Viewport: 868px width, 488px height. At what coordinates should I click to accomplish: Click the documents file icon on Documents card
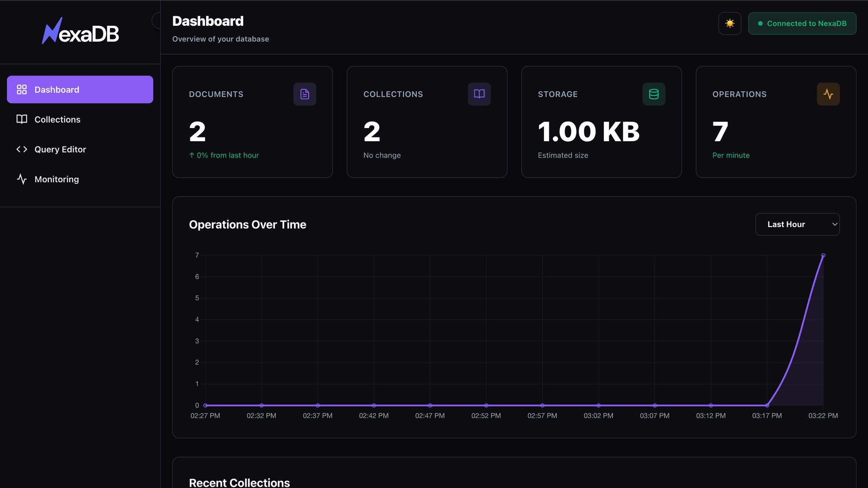click(304, 94)
